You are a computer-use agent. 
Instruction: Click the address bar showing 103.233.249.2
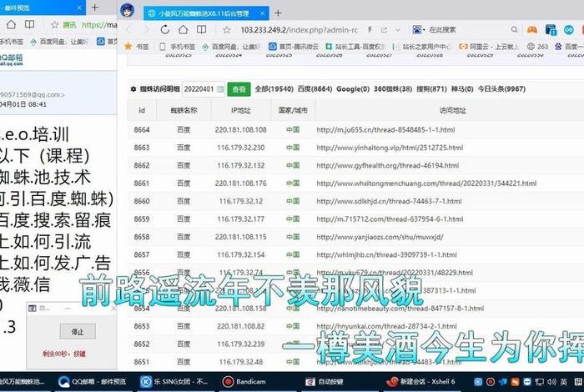pos(299,30)
